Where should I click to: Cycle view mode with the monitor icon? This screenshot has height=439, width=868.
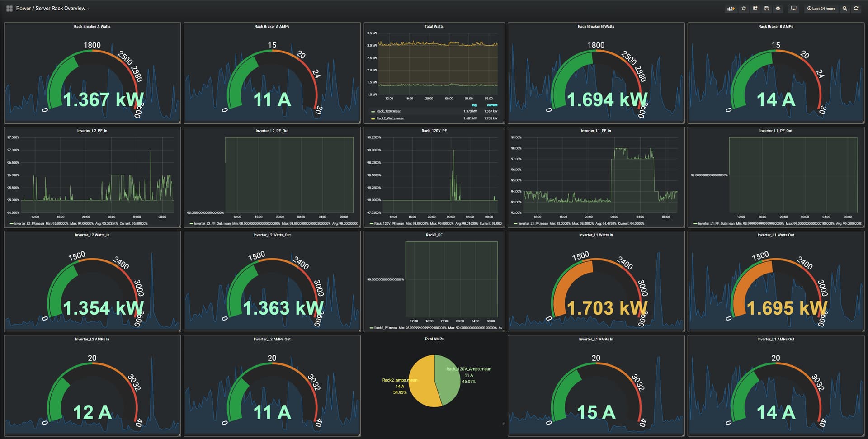(793, 9)
